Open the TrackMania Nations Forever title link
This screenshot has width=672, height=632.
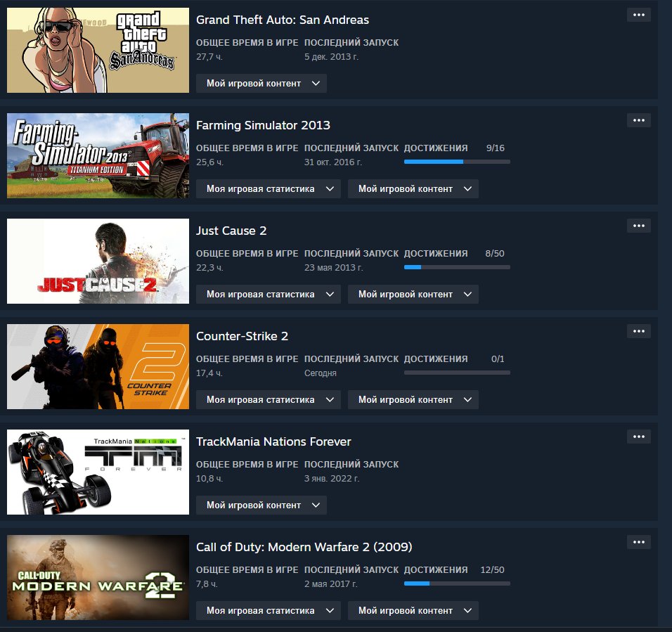click(273, 441)
